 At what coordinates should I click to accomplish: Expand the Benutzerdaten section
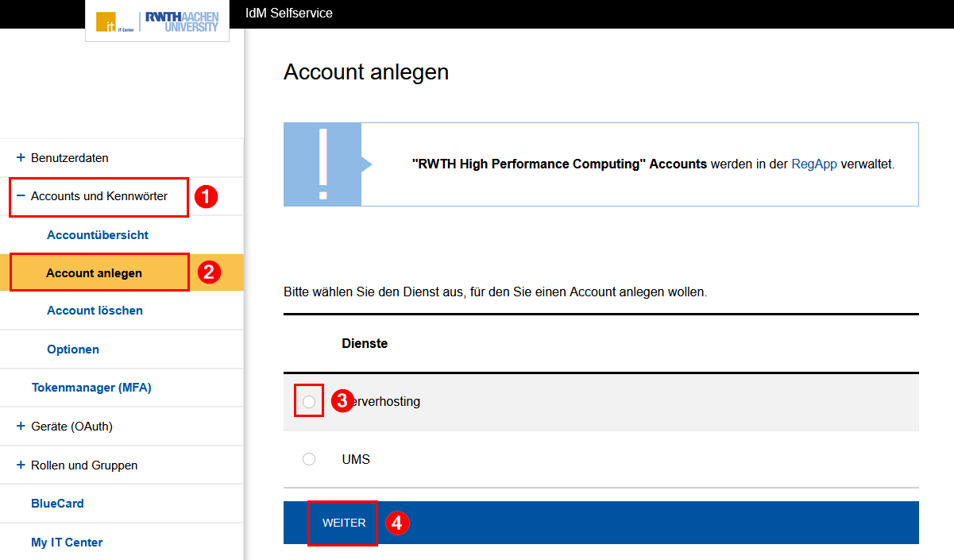coord(68,157)
